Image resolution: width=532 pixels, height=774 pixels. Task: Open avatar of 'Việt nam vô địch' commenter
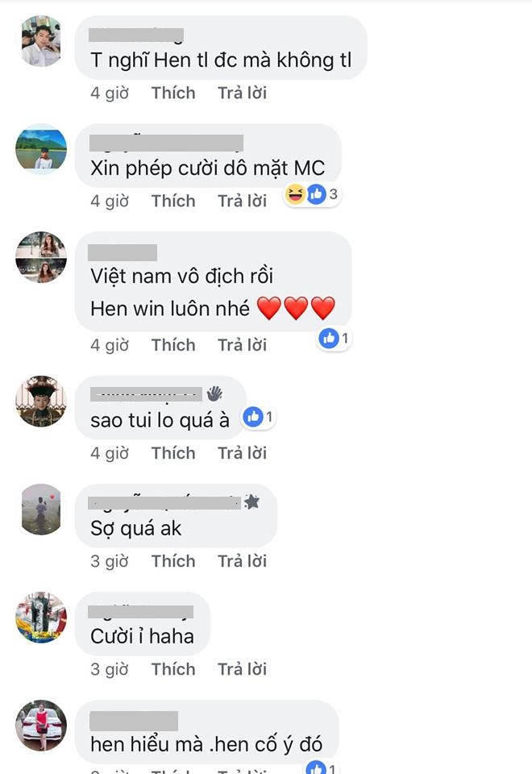point(41,257)
